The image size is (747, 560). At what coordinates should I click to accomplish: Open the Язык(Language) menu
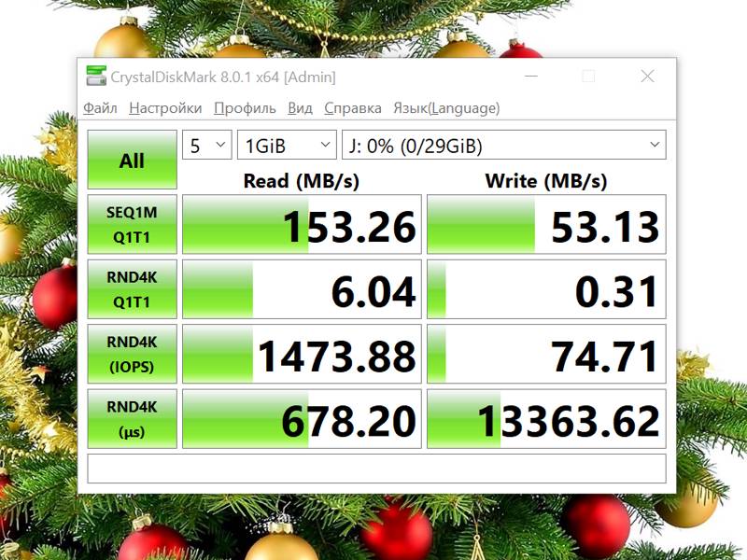[446, 108]
